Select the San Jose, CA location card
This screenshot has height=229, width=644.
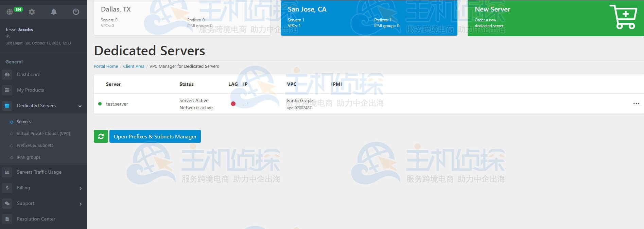[369, 18]
